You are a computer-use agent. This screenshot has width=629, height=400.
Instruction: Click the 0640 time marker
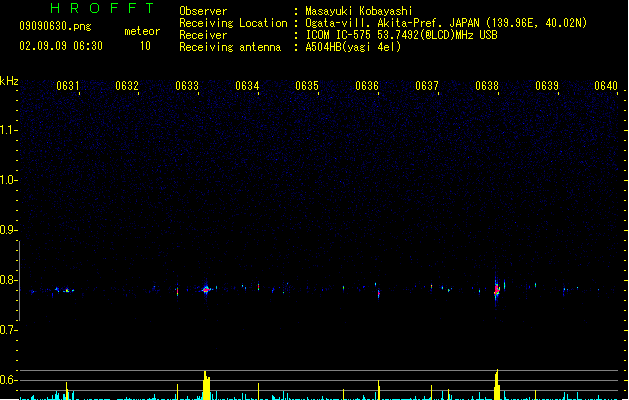[606, 86]
